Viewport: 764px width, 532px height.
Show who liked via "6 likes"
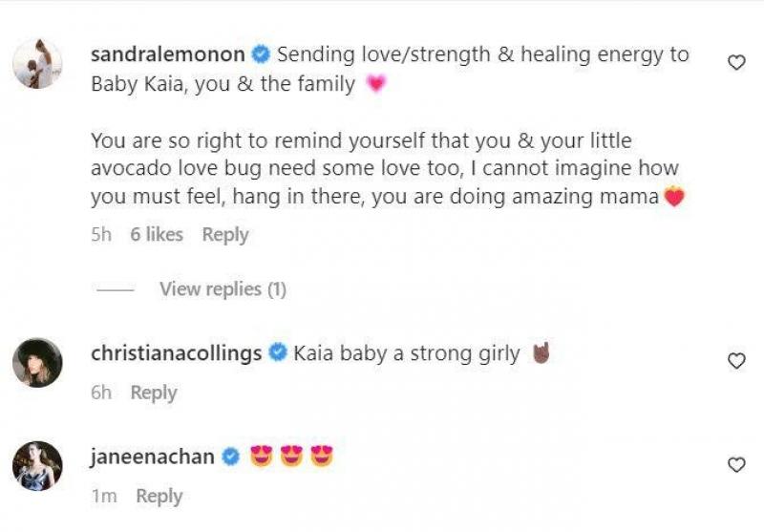coord(157,235)
